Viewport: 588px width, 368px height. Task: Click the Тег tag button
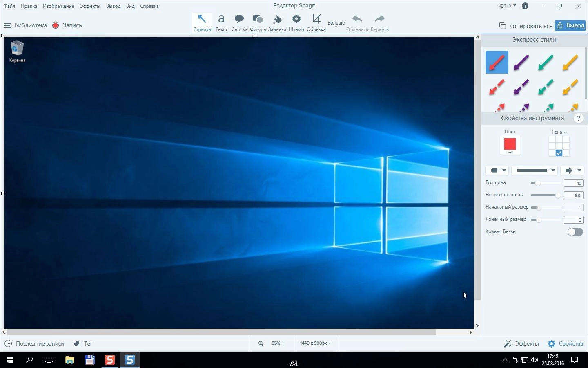[83, 344]
